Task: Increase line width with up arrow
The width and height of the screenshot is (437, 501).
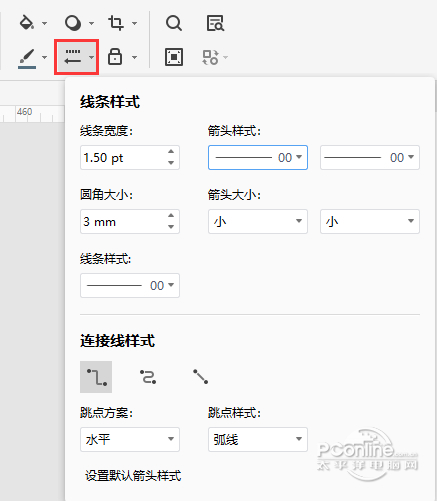Action: click(x=171, y=152)
